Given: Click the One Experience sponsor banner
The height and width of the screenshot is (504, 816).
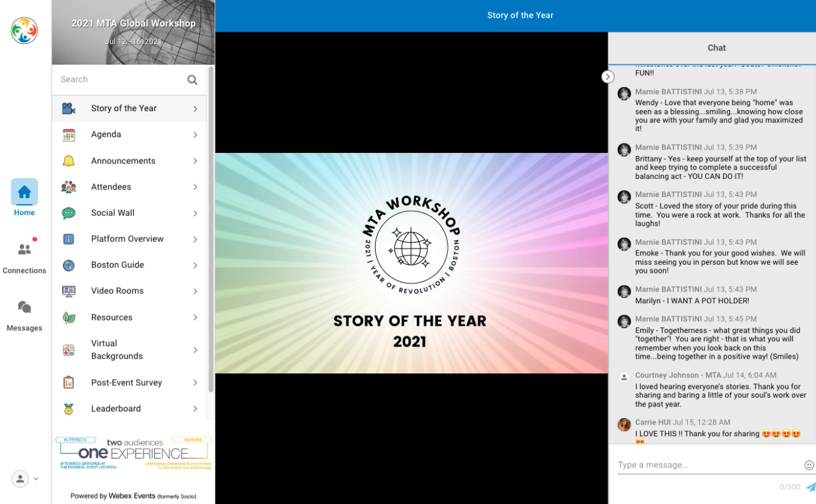Looking at the screenshot, I should tap(133, 453).
